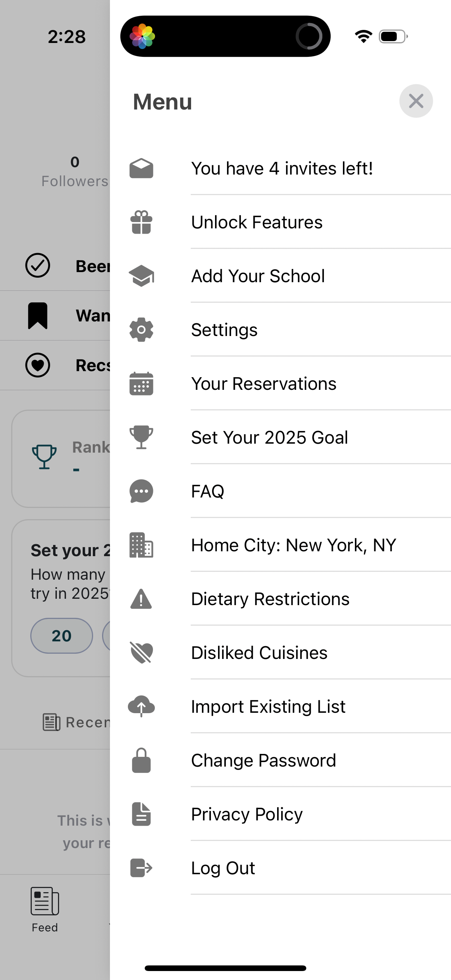The image size is (451, 980).
Task: Tap the calendar reservations icon
Action: 141,383
